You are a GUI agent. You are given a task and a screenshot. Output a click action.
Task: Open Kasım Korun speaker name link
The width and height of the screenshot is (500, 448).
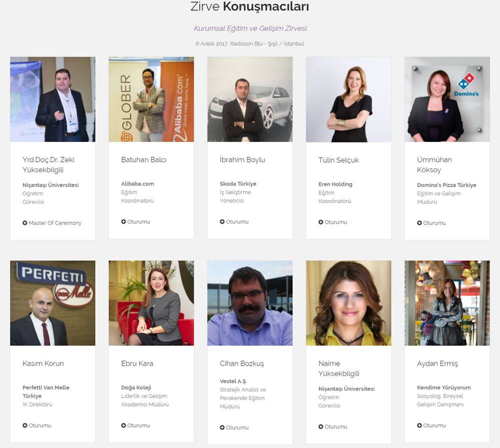click(x=43, y=364)
